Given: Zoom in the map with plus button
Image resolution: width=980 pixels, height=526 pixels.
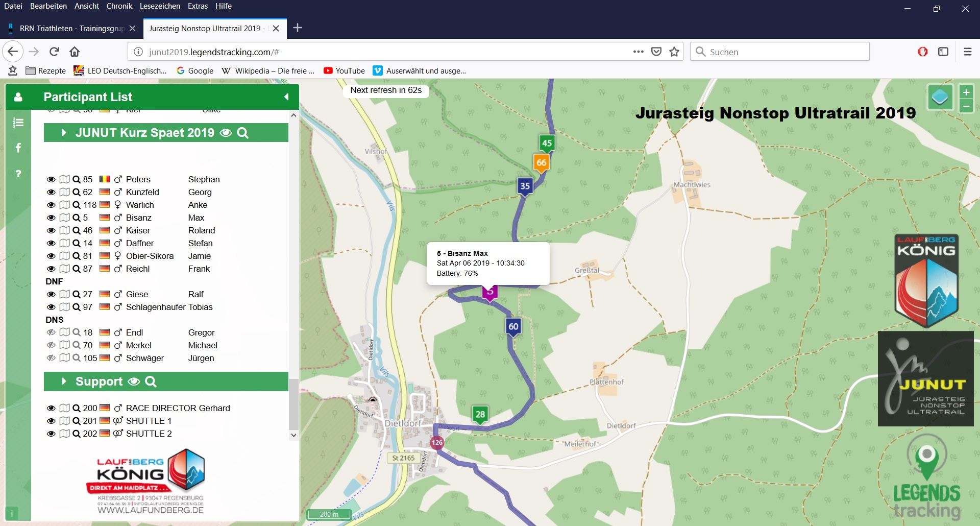Looking at the screenshot, I should 966,92.
